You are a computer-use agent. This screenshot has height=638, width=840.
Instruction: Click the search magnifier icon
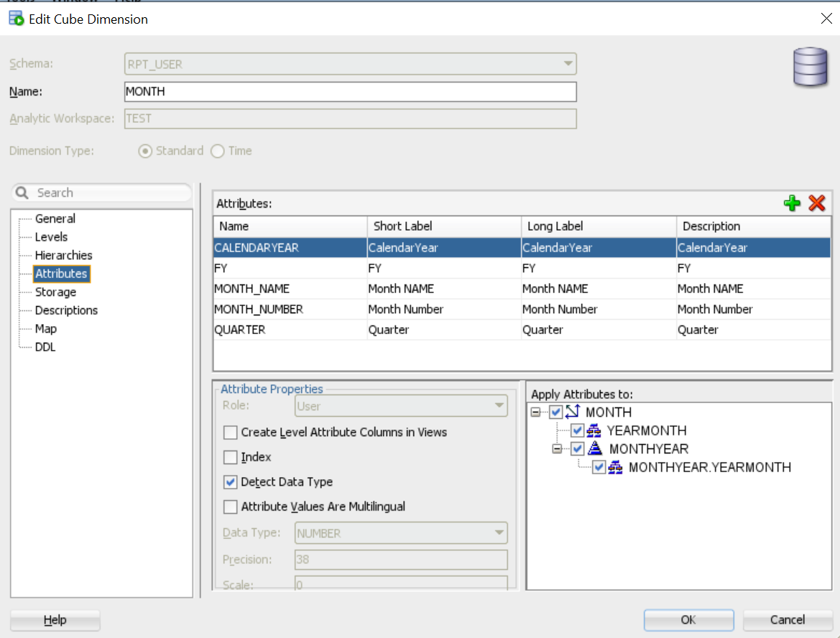pyautogui.click(x=22, y=193)
